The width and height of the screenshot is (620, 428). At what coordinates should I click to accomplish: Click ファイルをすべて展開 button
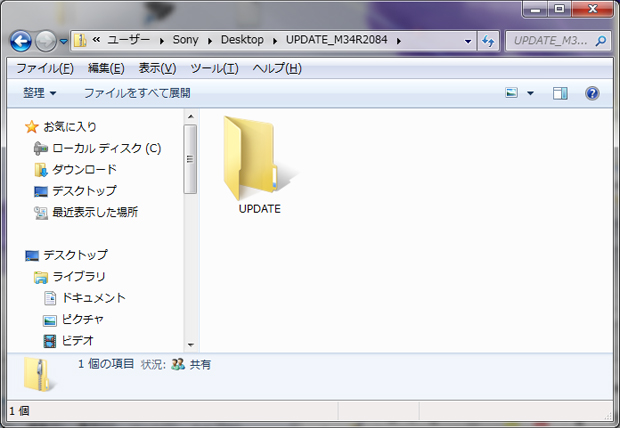[x=136, y=93]
